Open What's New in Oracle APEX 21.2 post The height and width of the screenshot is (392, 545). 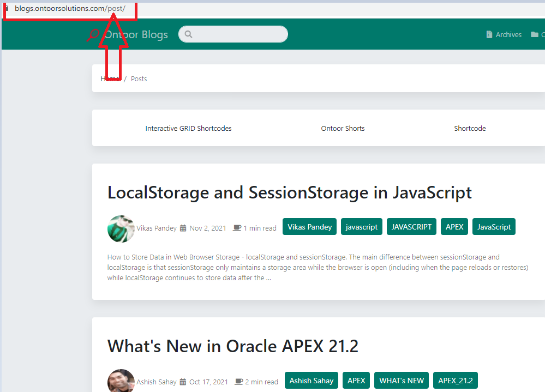tap(232, 346)
